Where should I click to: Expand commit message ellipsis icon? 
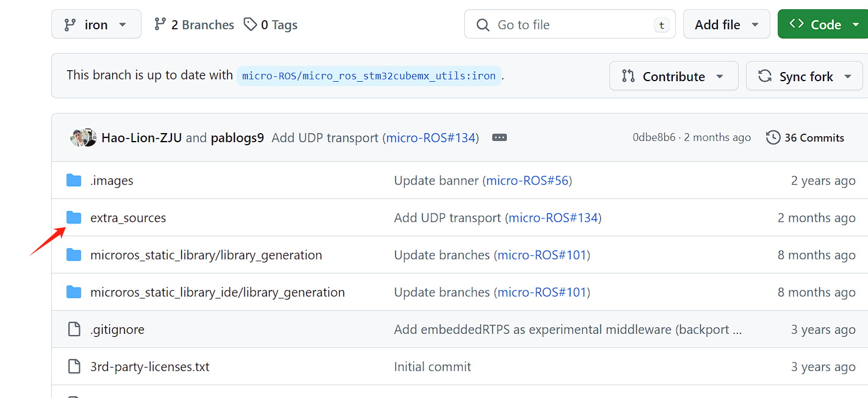500,137
